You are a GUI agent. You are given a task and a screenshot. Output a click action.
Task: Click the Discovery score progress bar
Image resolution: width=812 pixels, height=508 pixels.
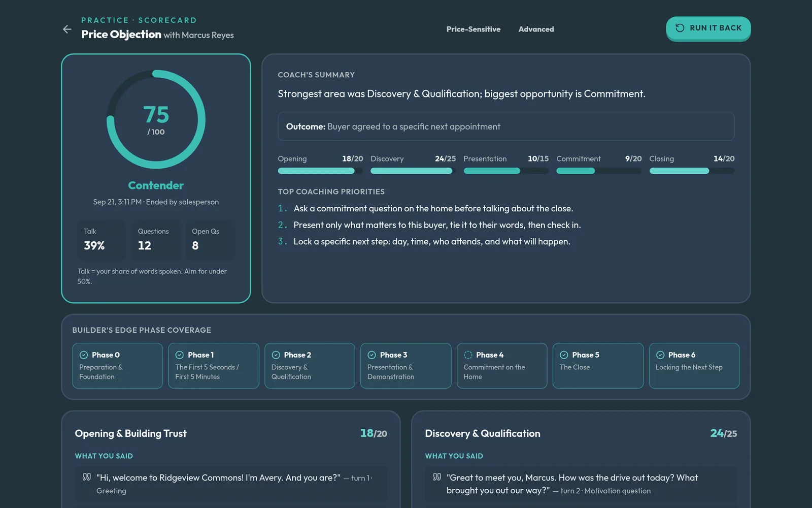pyautogui.click(x=413, y=171)
